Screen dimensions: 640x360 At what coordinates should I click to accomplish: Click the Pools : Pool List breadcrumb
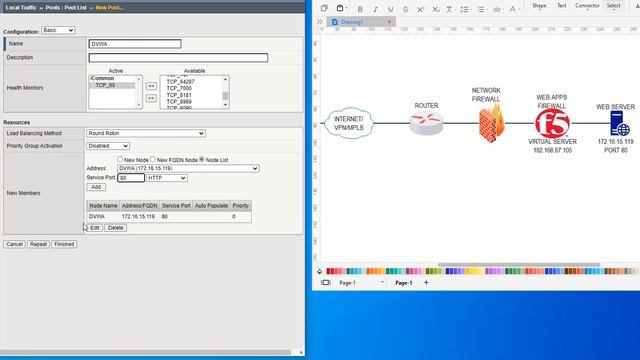tap(66, 7)
